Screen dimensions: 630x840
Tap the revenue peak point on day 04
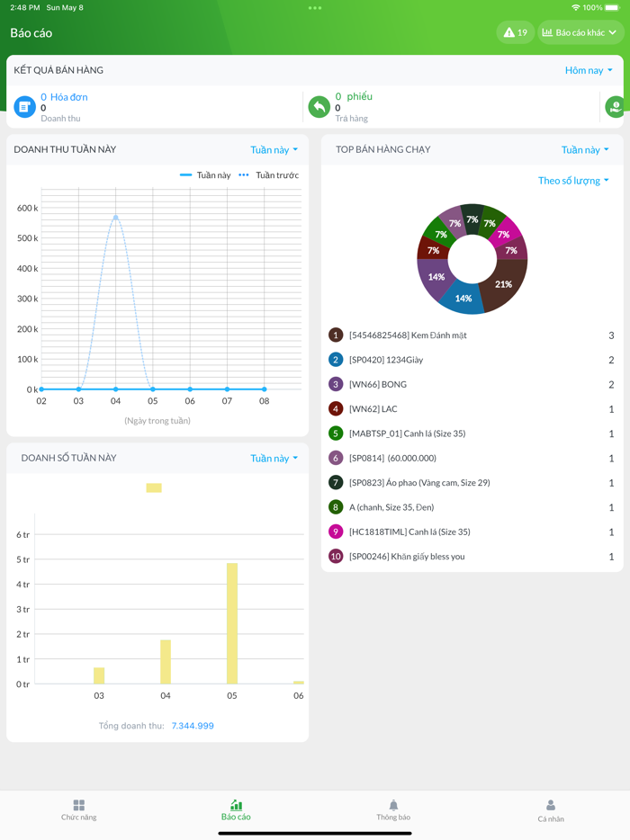click(x=116, y=217)
